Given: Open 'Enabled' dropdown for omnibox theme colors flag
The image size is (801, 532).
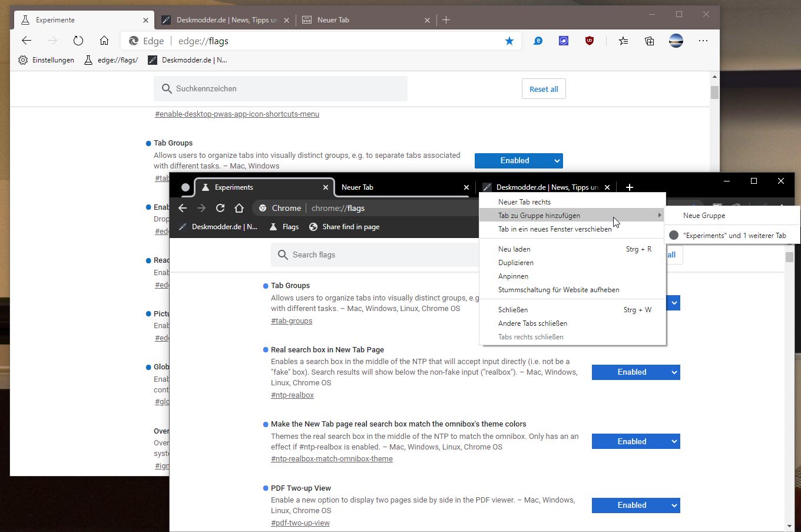Looking at the screenshot, I should pos(636,442).
